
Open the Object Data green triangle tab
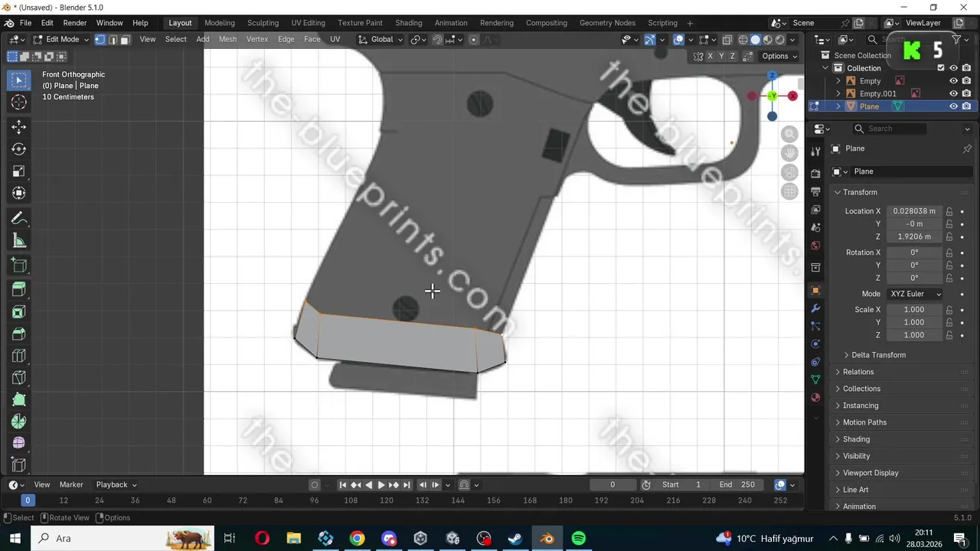tap(815, 380)
